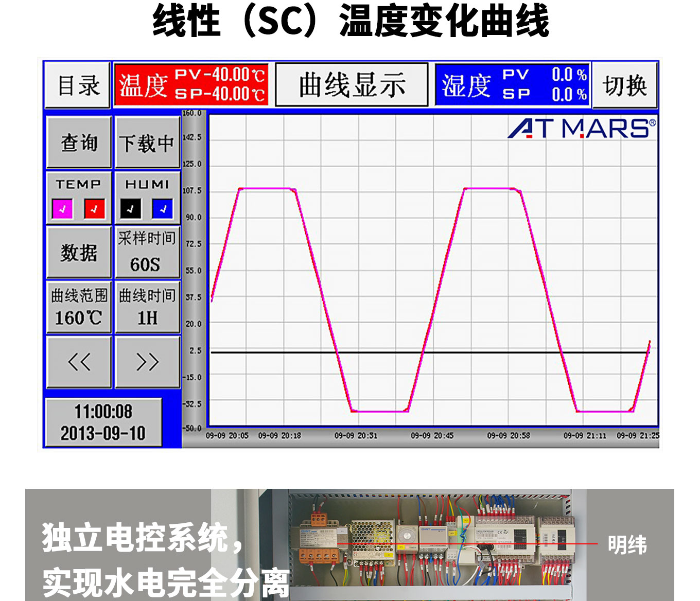Click the 下载中 download button
This screenshot has height=601, width=700.
[147, 143]
